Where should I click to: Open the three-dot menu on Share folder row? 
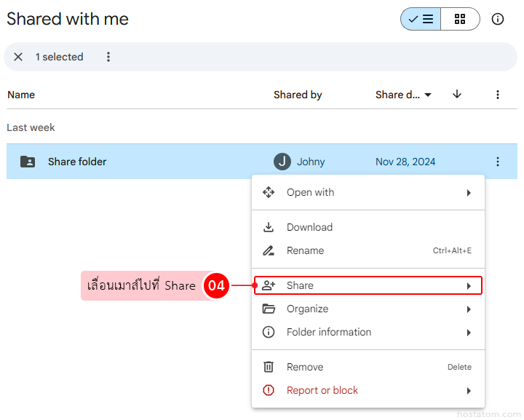(498, 162)
